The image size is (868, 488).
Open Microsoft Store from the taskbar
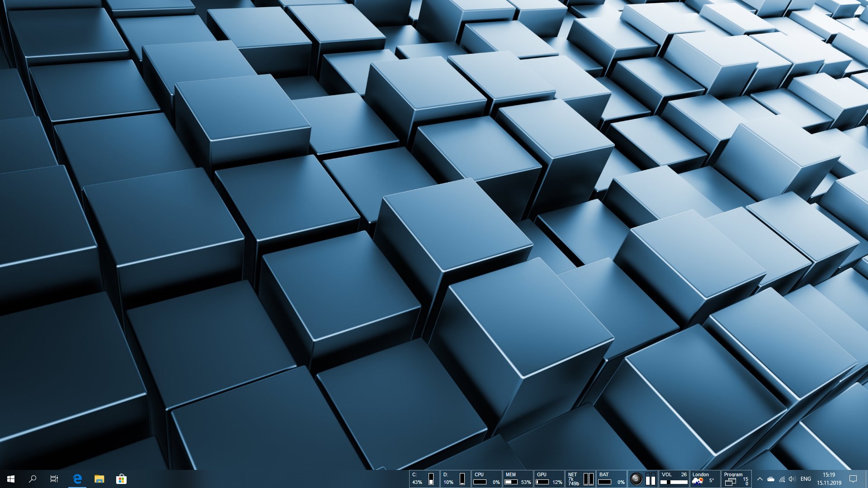tap(121, 479)
